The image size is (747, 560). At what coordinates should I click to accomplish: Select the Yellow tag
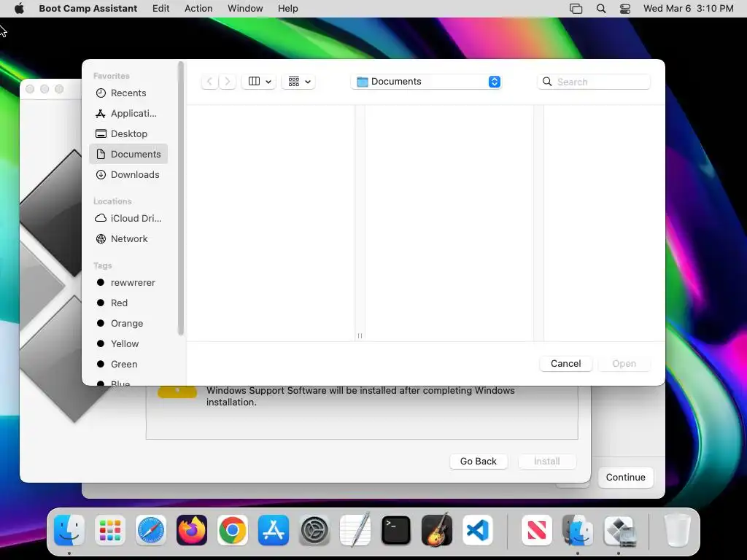(128, 344)
